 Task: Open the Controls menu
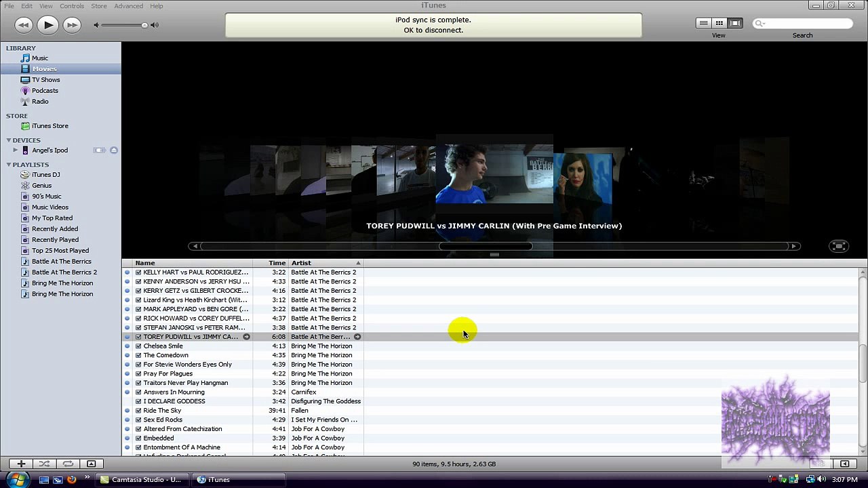click(72, 6)
